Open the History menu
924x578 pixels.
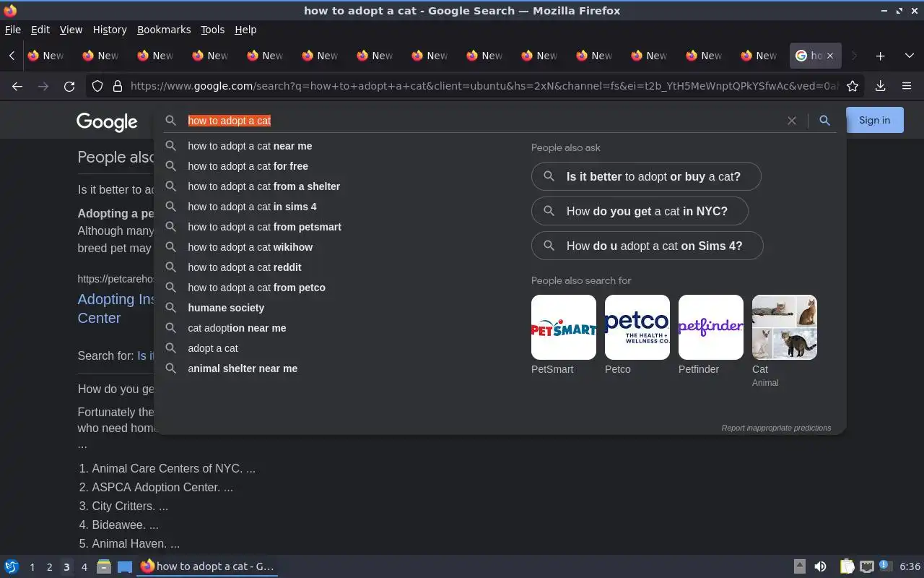[110, 30]
